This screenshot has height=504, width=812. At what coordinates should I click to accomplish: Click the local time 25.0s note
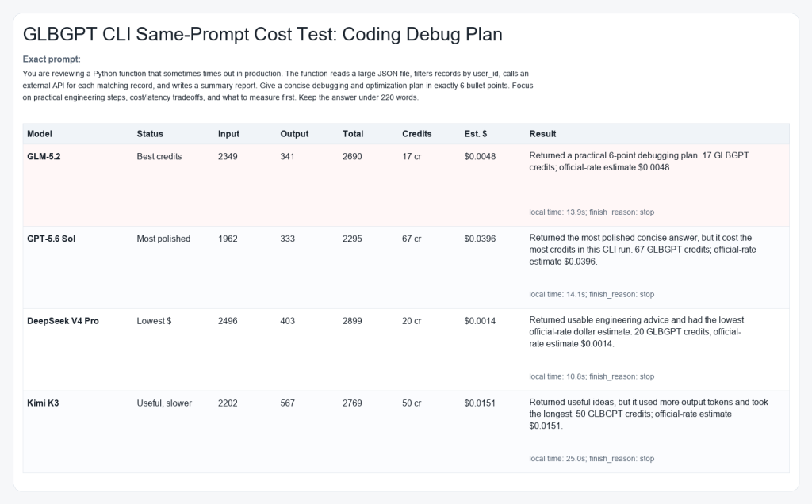592,459
